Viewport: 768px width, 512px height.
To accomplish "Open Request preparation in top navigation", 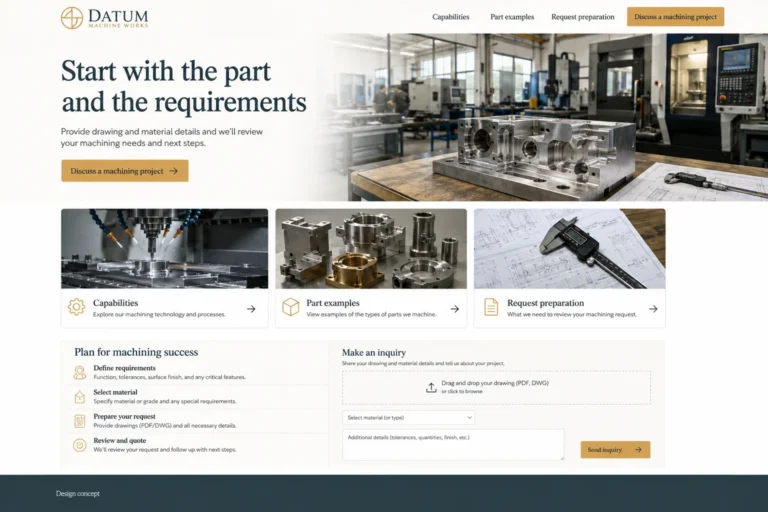I will [x=582, y=17].
